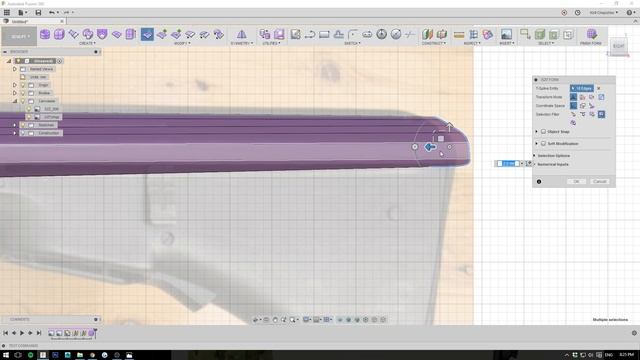Open the CREATE menu
640x360 pixels.
pyautogui.click(x=87, y=43)
